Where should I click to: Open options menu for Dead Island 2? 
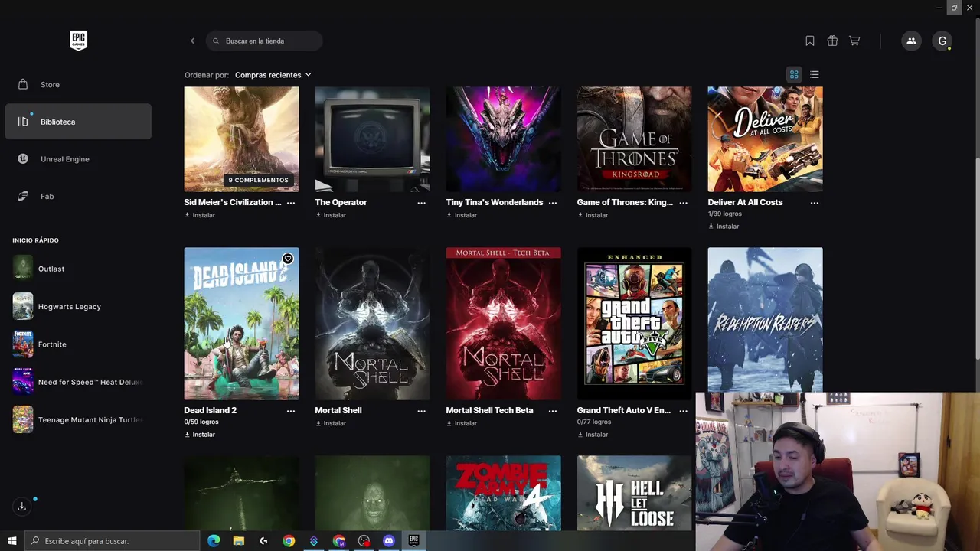[x=291, y=411]
